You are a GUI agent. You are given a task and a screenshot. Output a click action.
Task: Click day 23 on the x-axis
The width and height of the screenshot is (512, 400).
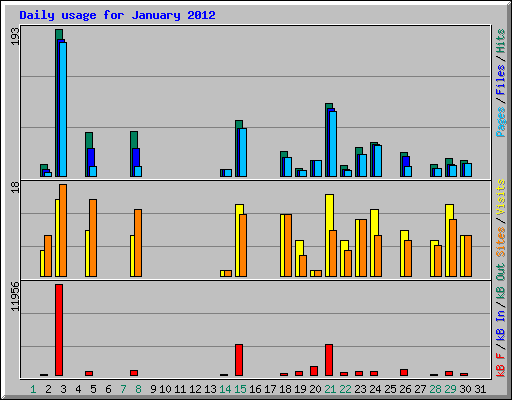click(360, 389)
